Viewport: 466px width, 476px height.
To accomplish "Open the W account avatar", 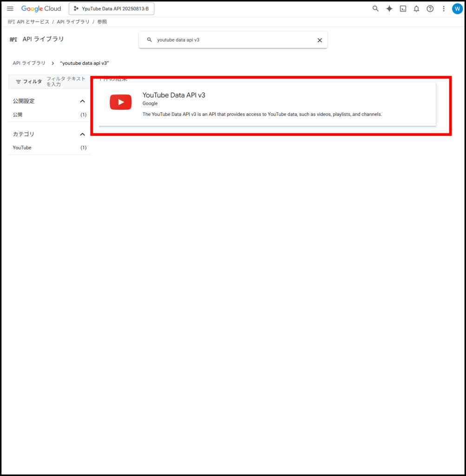I will (457, 9).
